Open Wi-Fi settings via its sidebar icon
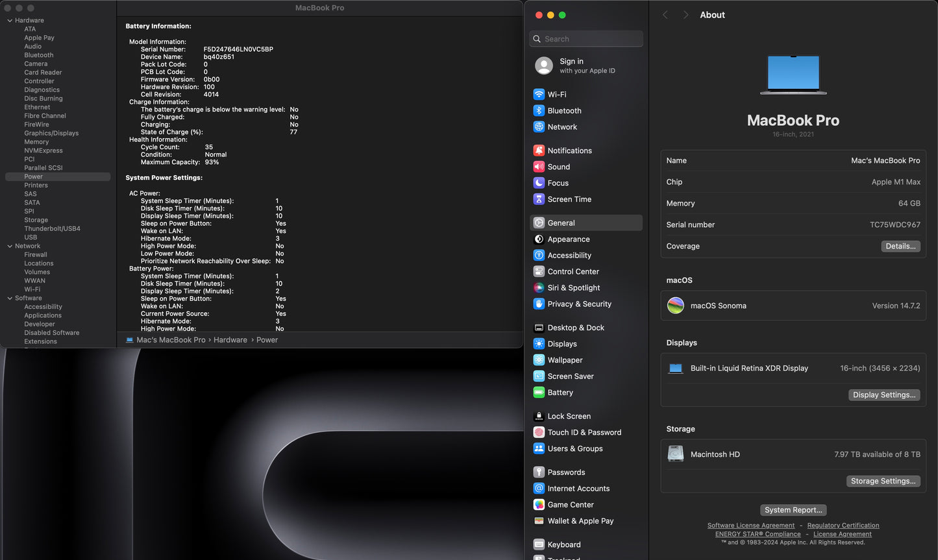 539,94
